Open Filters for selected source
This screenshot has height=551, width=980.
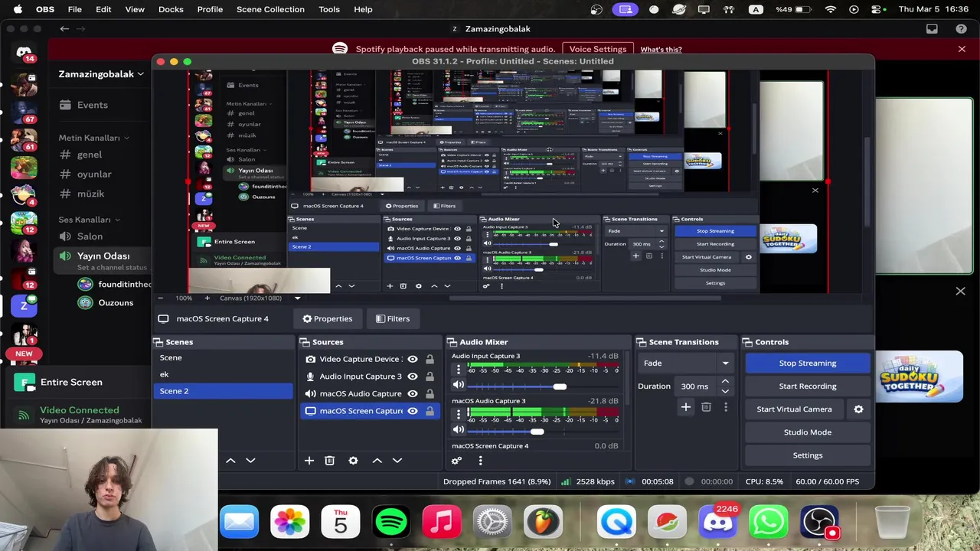[392, 319]
